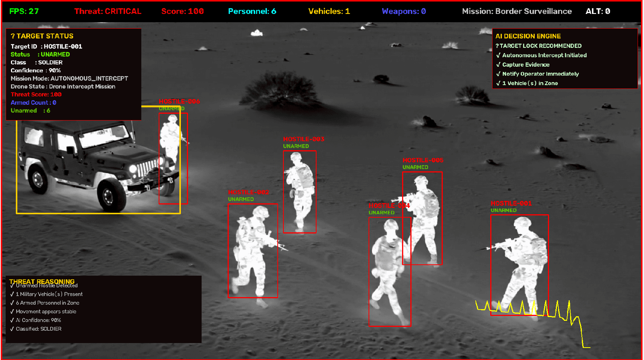Select the HOSTILE-003 soldier bounding box
The width and height of the screenshot is (644, 360).
pos(300,192)
